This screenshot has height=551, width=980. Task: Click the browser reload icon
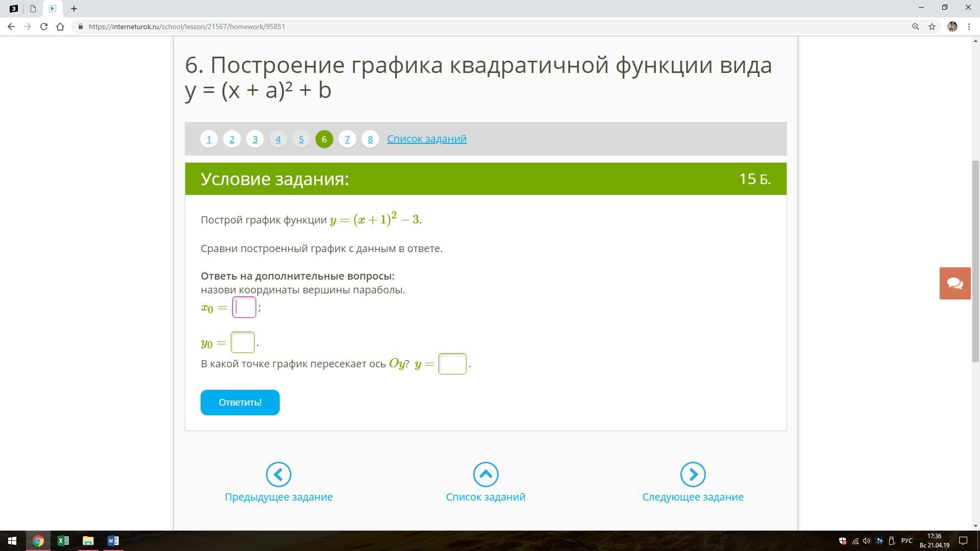click(44, 27)
